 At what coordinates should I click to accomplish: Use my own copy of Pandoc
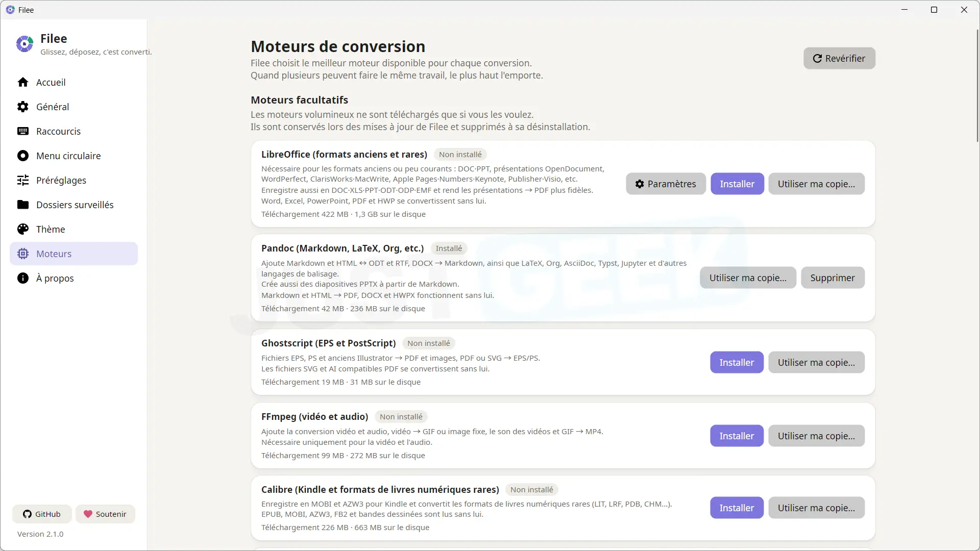(748, 278)
